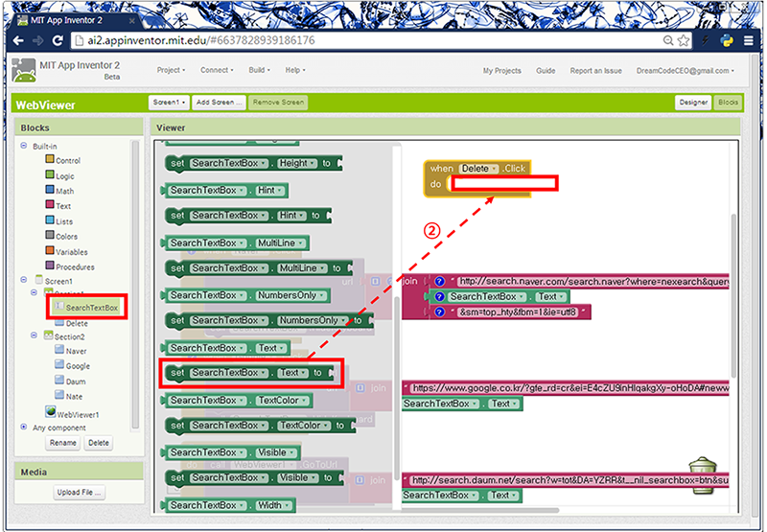767x532 pixels.
Task: Click the set SearchTextBox Height block
Action: 254,163
